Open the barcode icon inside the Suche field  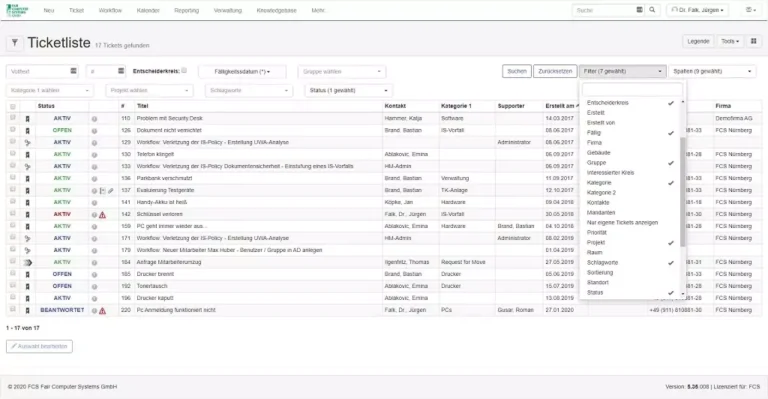(639, 10)
